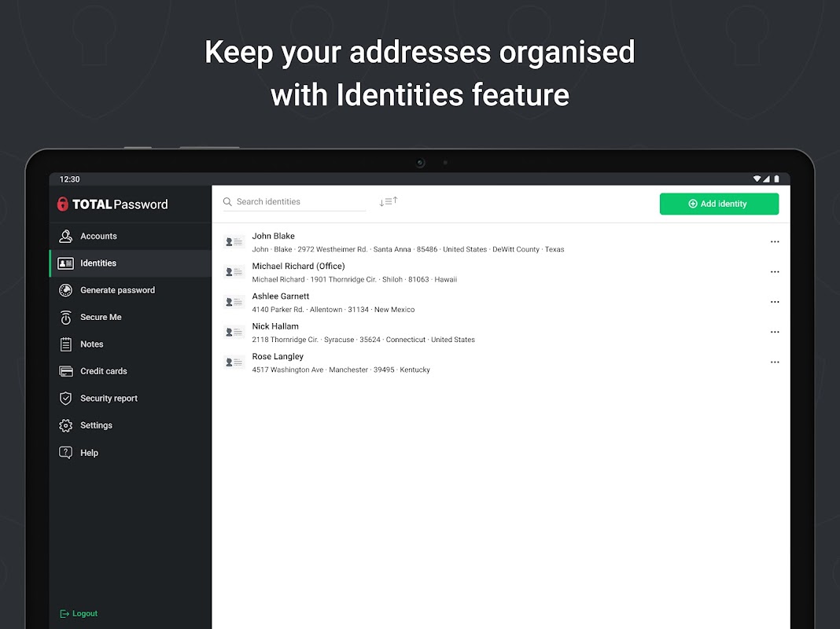Click the TOTAL Password brand text
Viewport: 840px width, 629px height.
(120, 204)
